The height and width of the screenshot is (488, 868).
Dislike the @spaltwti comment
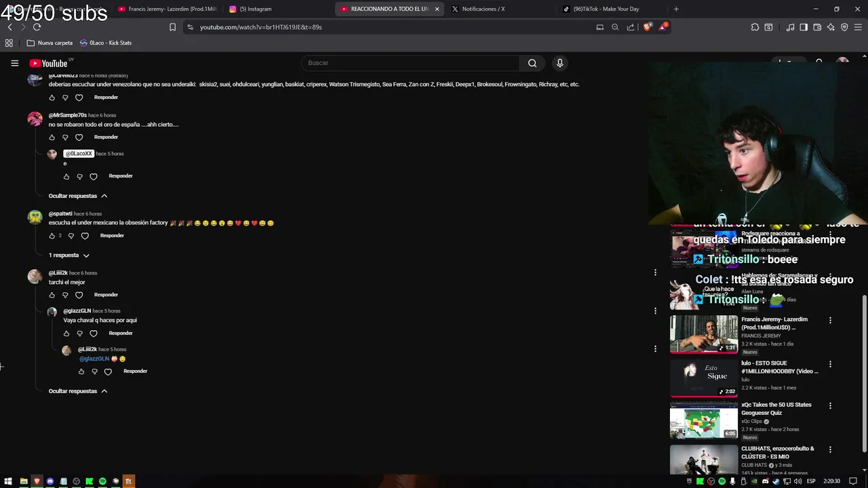coord(71,236)
